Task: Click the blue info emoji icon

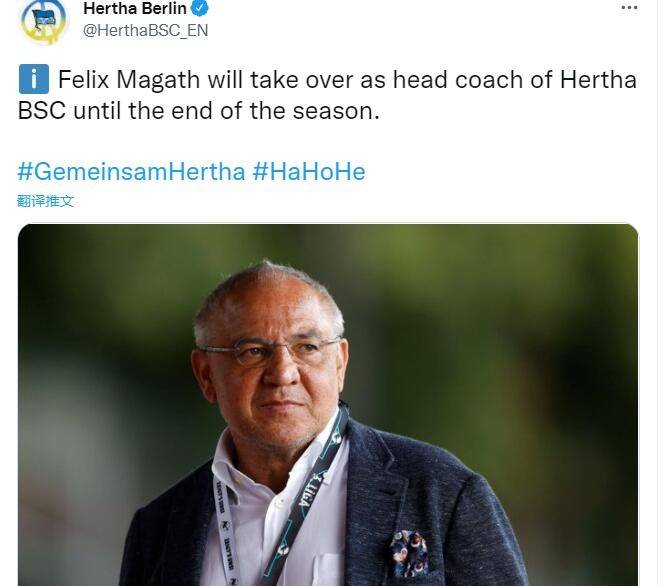Action: pos(34,79)
